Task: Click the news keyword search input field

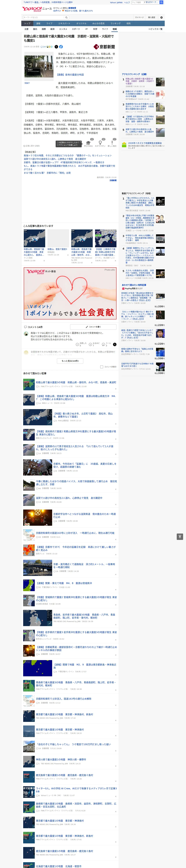Action: [x=44, y=18]
